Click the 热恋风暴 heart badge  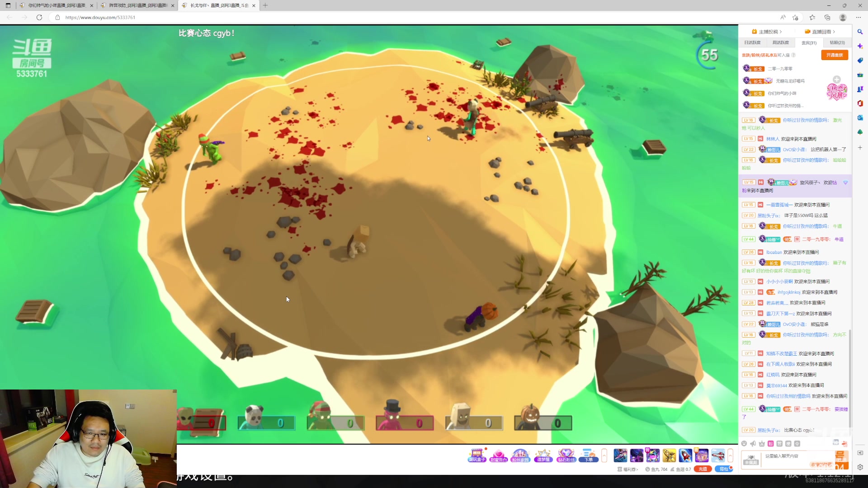[x=837, y=92]
